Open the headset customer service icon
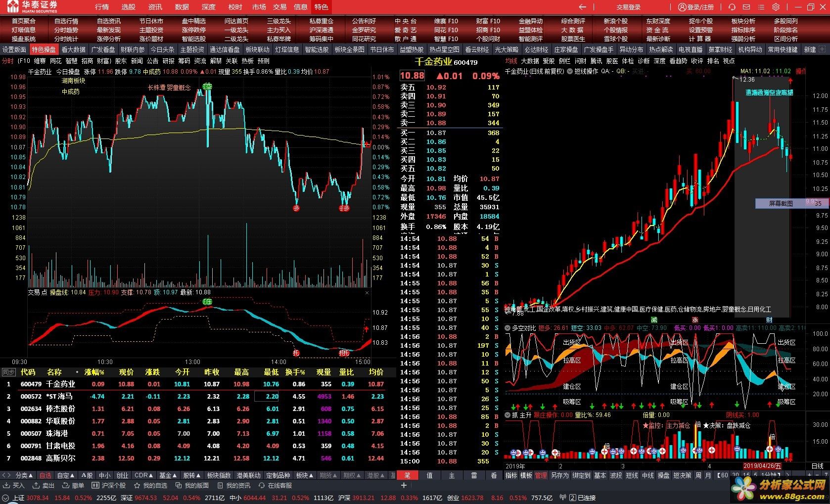Image resolution: width=830 pixels, height=504 pixels. coord(732,7)
